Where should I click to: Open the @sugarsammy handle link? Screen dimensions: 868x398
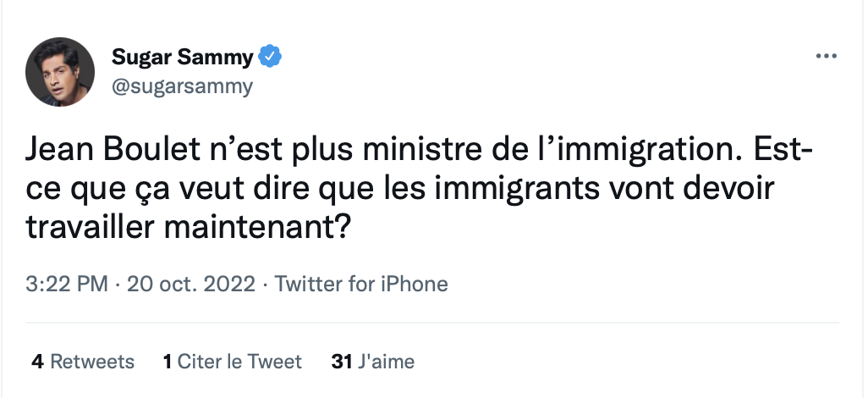pos(182,86)
